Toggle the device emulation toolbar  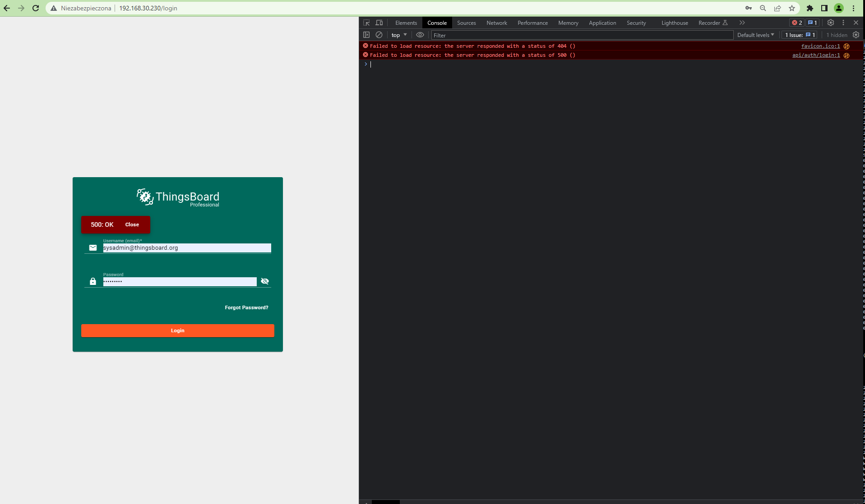coord(379,23)
